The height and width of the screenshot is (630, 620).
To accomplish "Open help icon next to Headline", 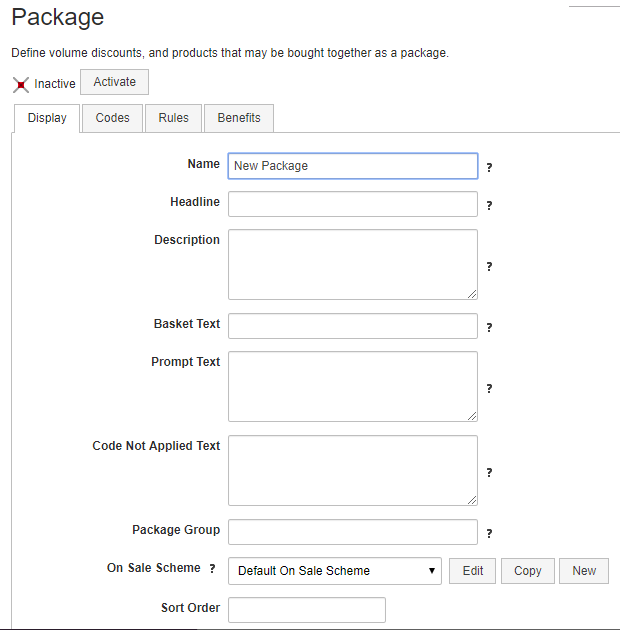I will 489,206.
